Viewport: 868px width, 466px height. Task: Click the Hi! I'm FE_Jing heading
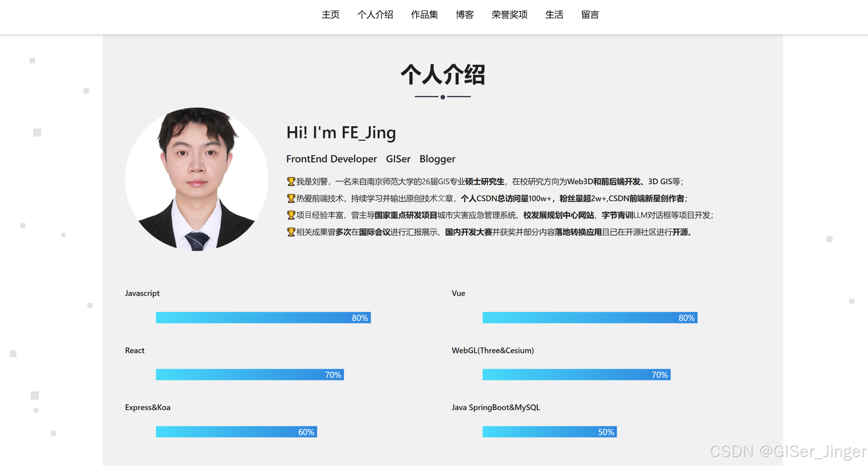pyautogui.click(x=341, y=133)
